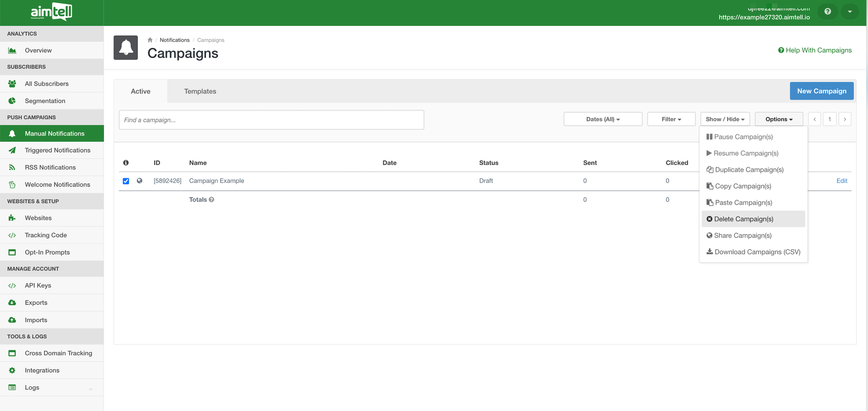The image size is (868, 411).
Task: Open the account dropdown arrow in header
Action: click(849, 12)
